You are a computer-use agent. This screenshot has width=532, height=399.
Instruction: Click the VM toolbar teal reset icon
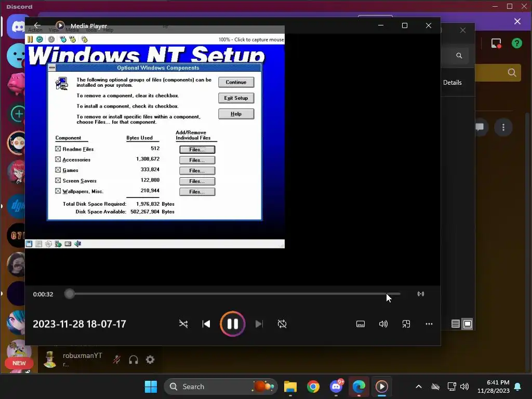click(39, 39)
